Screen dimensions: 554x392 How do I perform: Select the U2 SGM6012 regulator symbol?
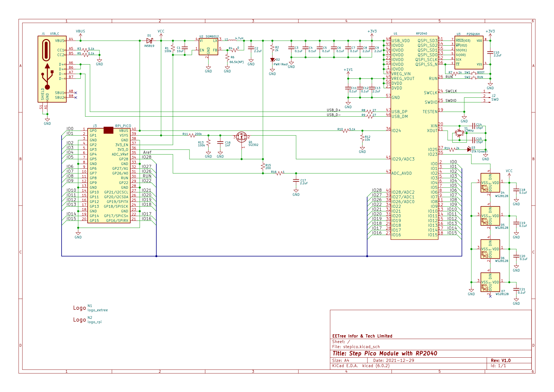(208, 46)
